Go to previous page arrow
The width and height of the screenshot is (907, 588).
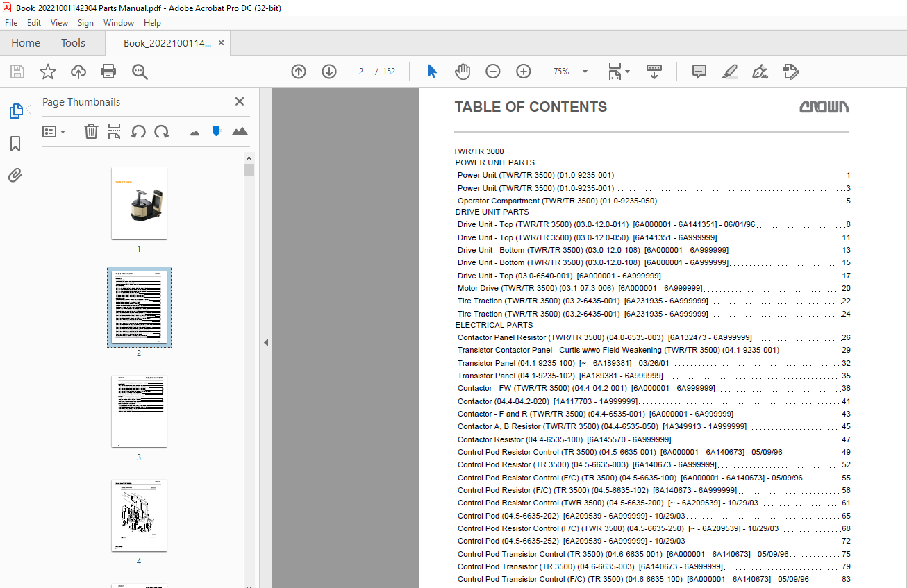tap(299, 72)
